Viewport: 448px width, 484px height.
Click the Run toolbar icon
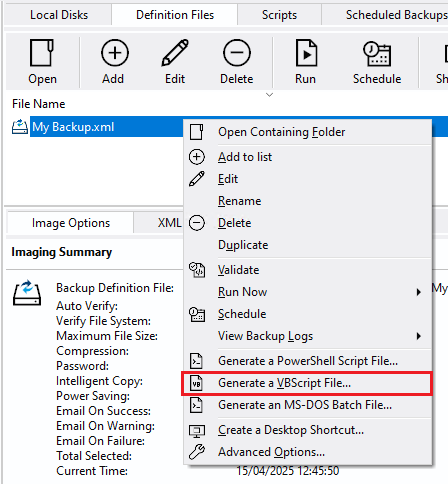click(x=306, y=53)
